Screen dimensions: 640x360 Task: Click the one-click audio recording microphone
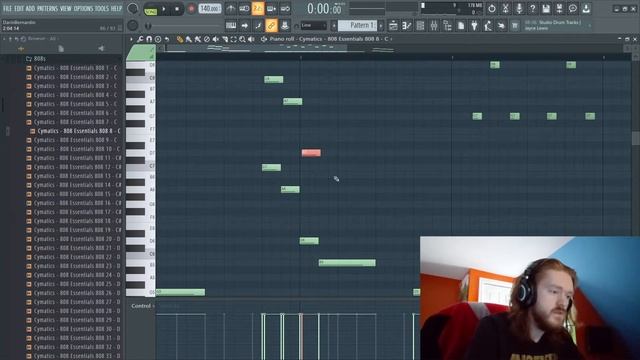[x=519, y=8]
